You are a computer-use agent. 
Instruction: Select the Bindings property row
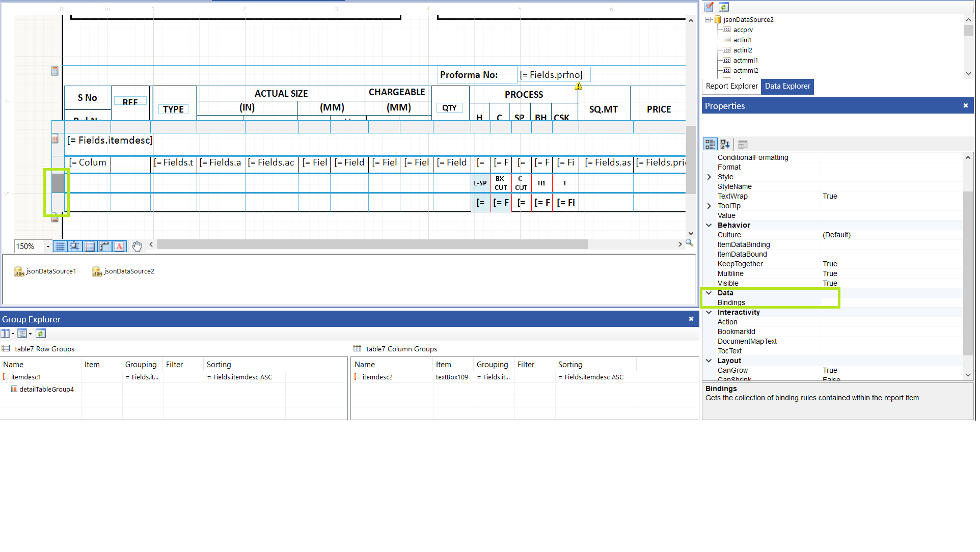coord(731,302)
